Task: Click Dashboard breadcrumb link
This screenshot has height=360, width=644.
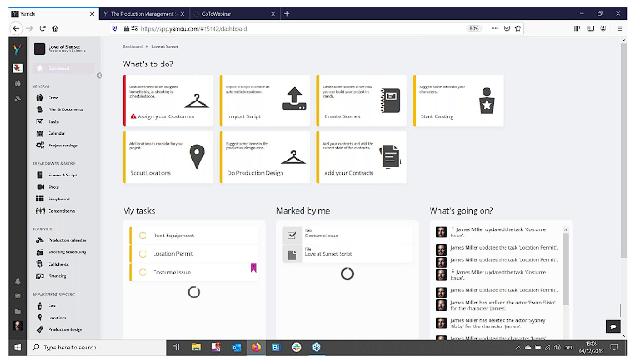Action: coord(132,47)
